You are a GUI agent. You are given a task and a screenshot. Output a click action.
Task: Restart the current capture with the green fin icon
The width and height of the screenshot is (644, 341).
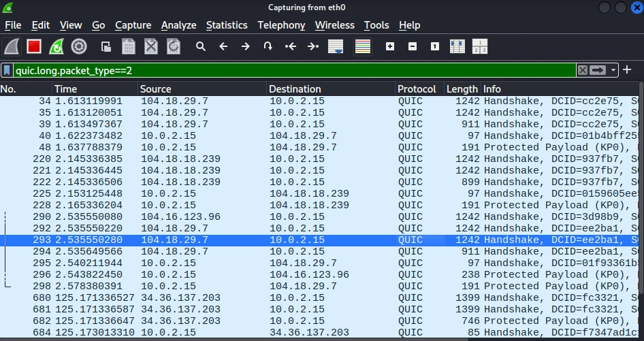click(x=57, y=46)
